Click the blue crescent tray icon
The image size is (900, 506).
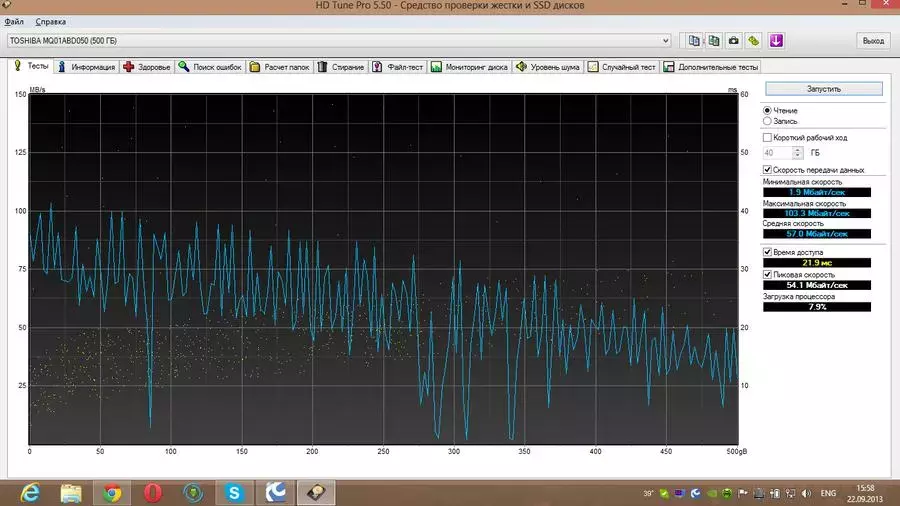(696, 493)
